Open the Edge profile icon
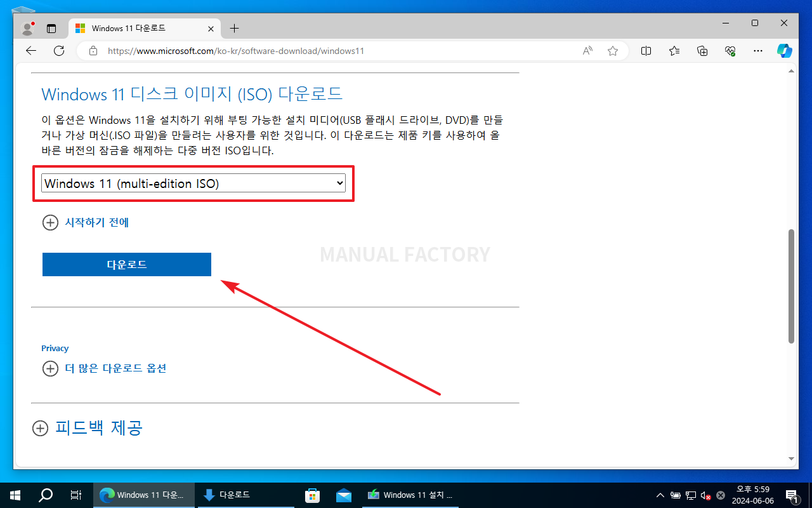The width and height of the screenshot is (812, 508). [27, 28]
